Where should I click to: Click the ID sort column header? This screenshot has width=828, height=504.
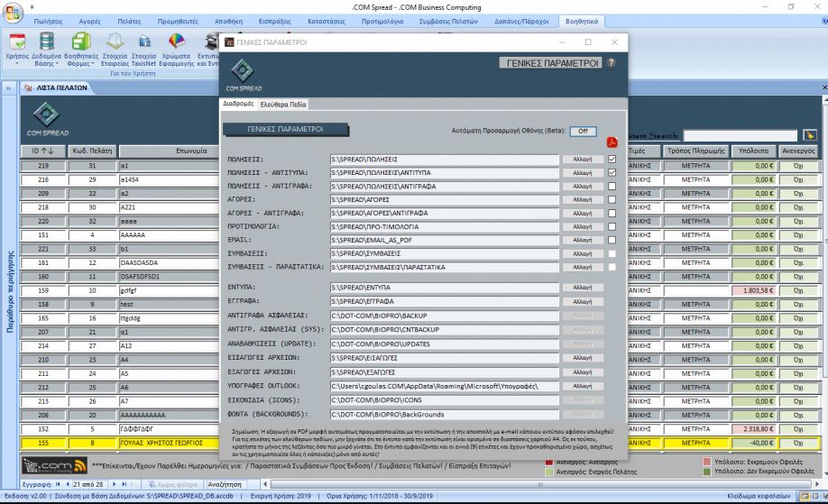(42, 151)
